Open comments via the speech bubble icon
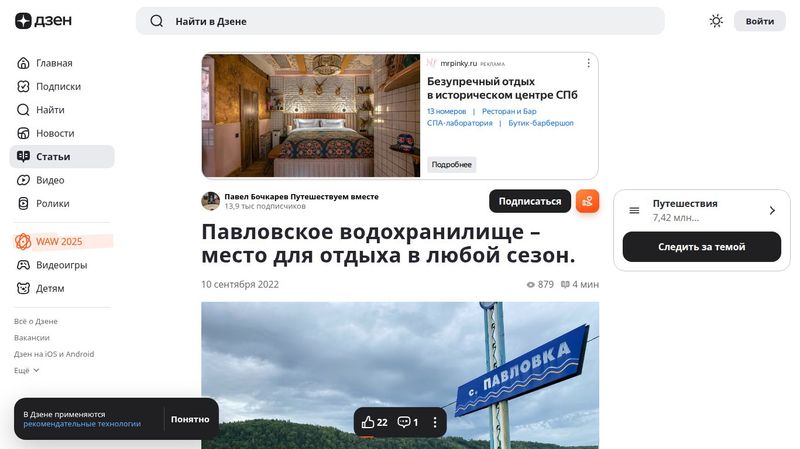800x449 pixels. [404, 422]
